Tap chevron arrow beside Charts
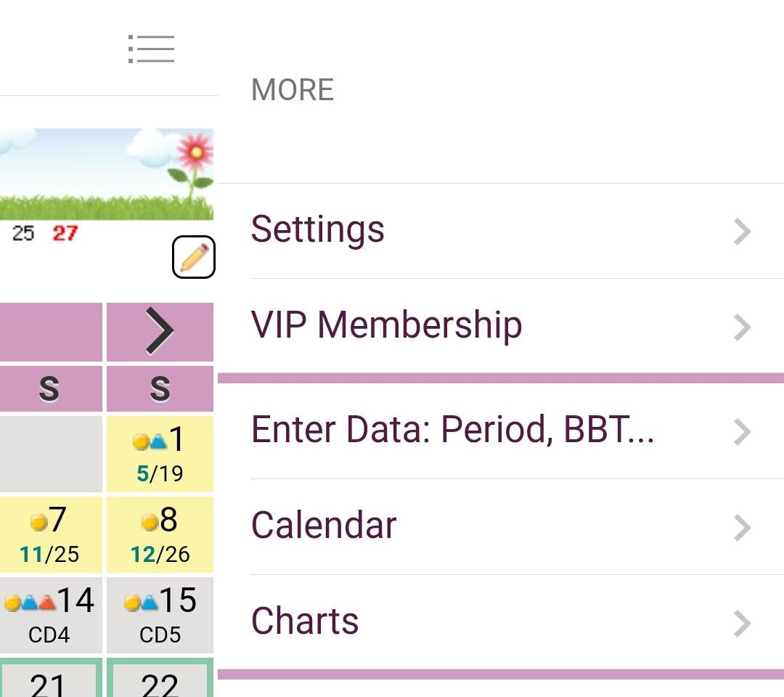784x697 pixels. point(742,624)
